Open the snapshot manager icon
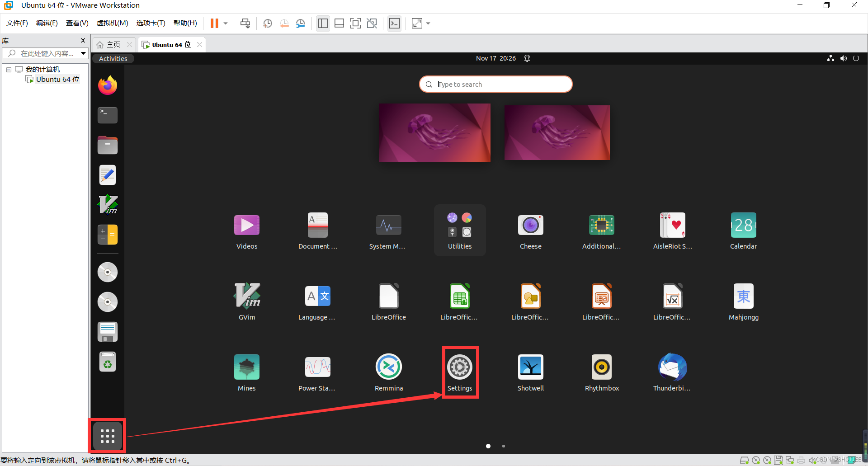This screenshot has width=868, height=466. [x=301, y=24]
